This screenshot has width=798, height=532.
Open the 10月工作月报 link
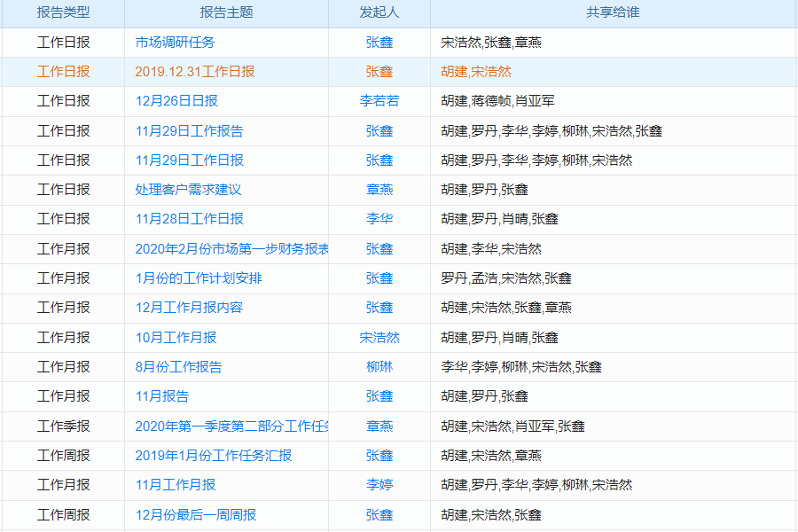tap(176, 338)
